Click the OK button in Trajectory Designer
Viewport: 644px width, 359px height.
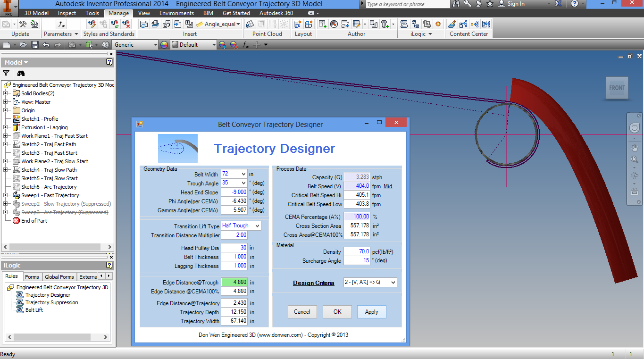(337, 312)
